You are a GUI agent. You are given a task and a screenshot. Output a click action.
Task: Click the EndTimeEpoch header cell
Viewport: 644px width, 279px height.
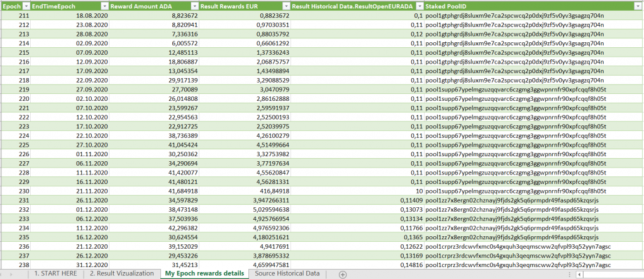point(70,6)
